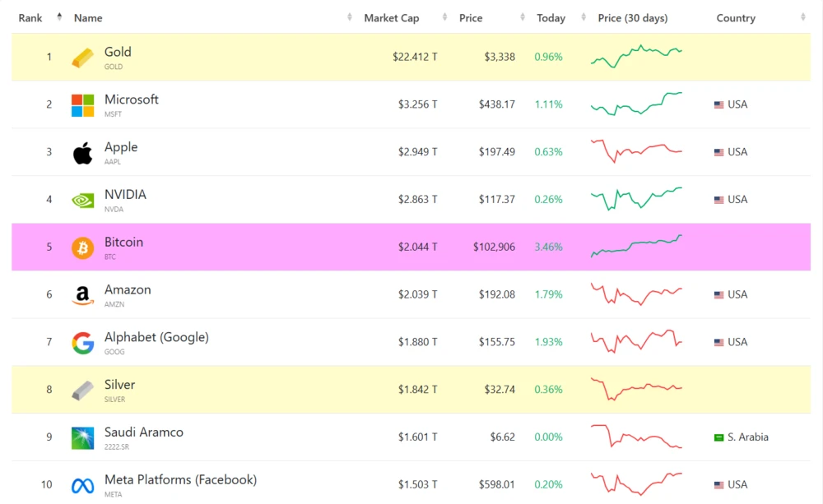This screenshot has width=823, height=504.
Task: Click the Google logo icon
Action: click(82, 343)
